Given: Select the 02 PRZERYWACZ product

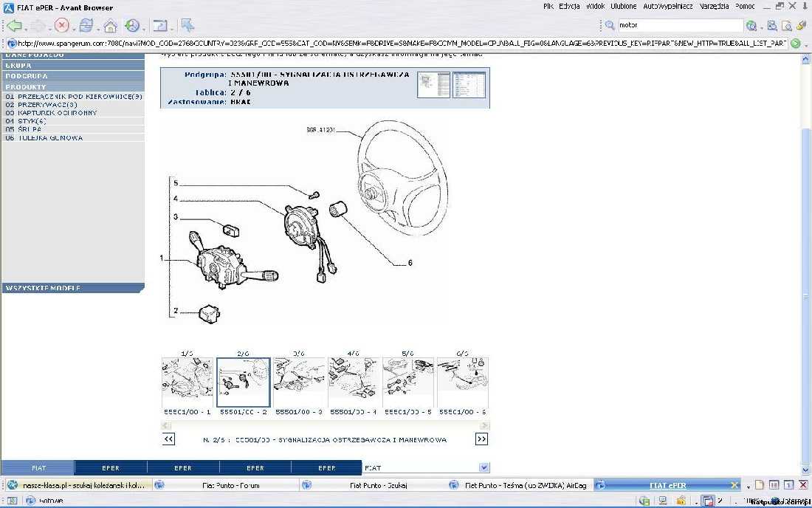Looking at the screenshot, I should [41, 105].
